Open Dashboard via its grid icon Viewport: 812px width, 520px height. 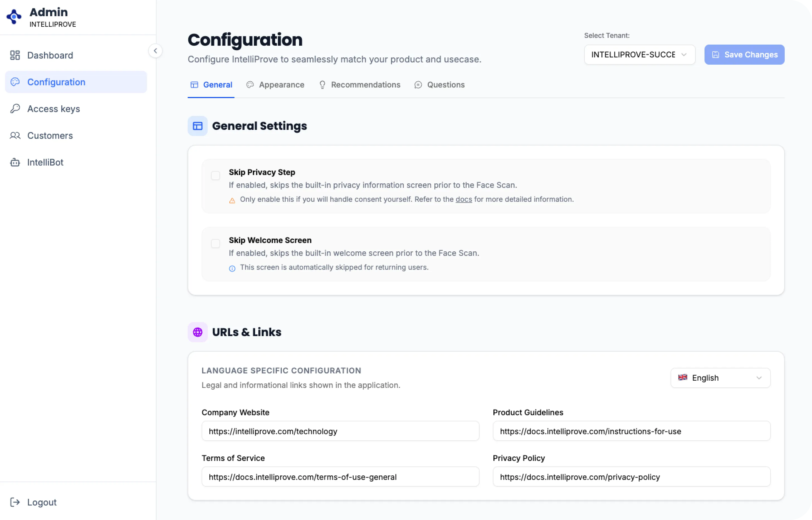(x=15, y=55)
